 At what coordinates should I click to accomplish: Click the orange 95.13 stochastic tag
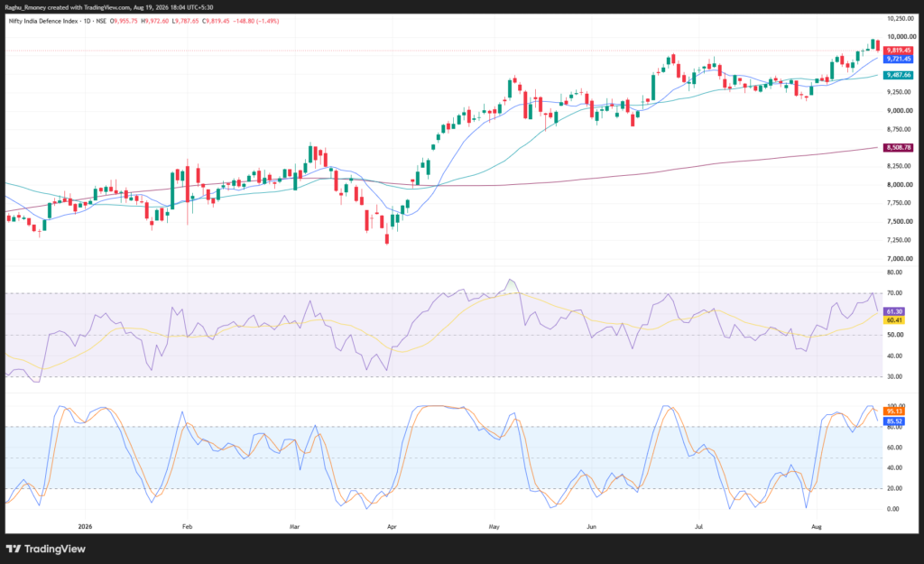(x=894, y=411)
